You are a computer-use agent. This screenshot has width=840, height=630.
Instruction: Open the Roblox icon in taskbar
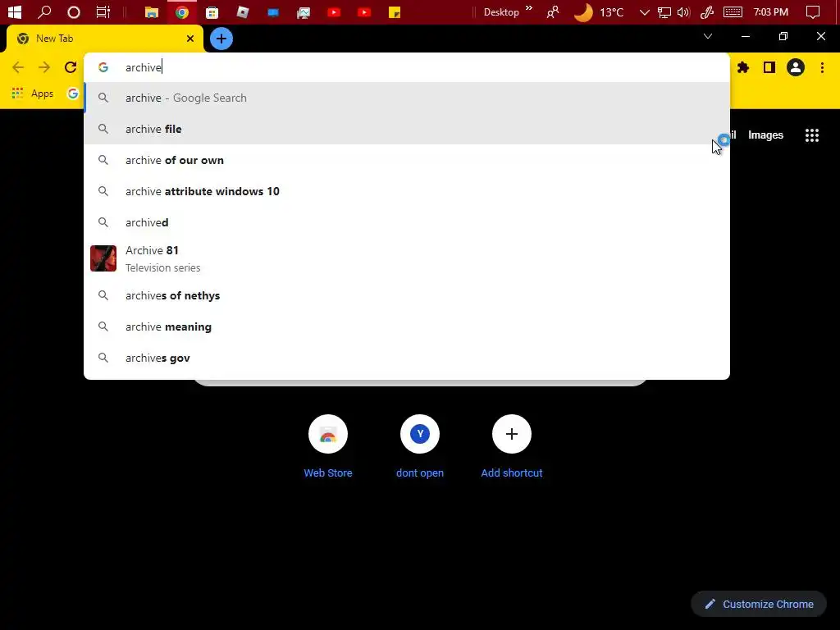tap(243, 11)
